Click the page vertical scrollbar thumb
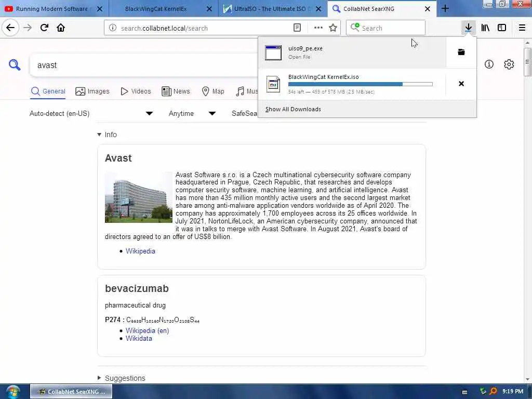This screenshot has width=532, height=399. [x=527, y=62]
